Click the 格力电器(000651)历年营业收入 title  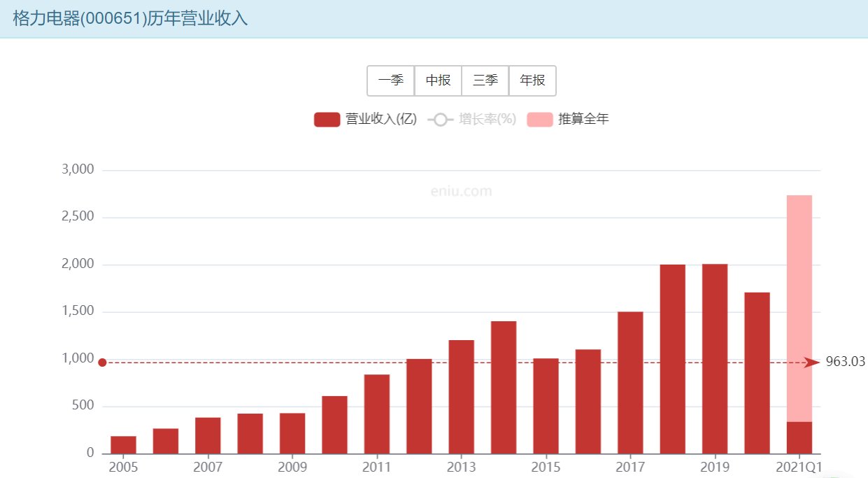[131, 18]
